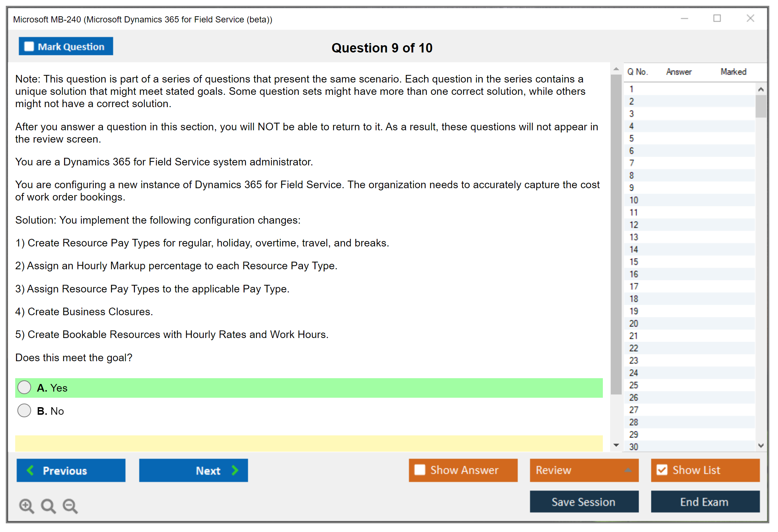Screen dimensions: 778x532
Task: Click the reset zoom magnifier icon
Action: pyautogui.click(x=48, y=506)
